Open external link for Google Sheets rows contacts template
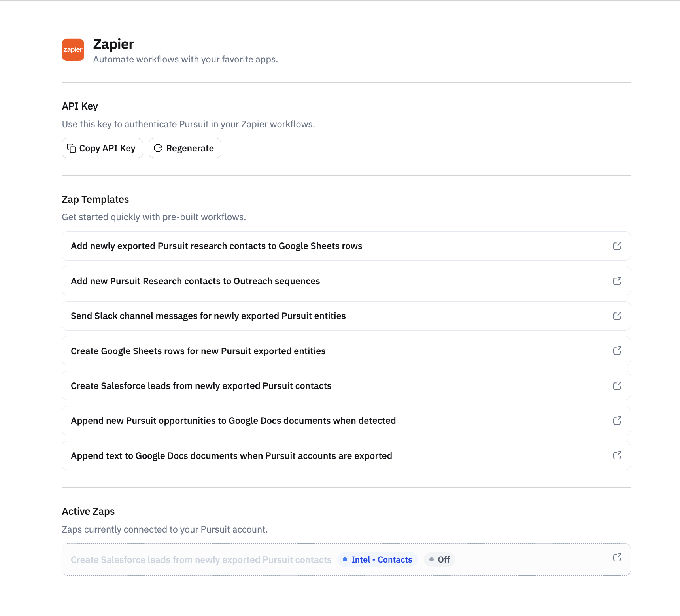Screen dimensions: 680x616 (x=617, y=246)
